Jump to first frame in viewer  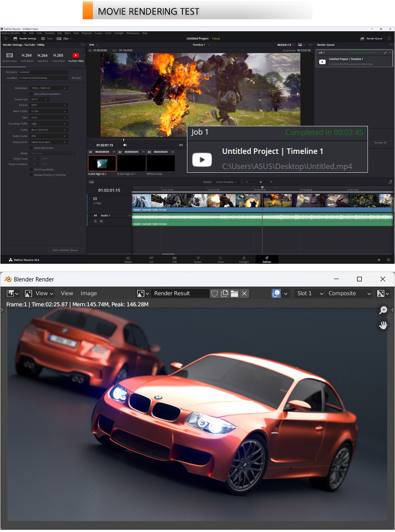click(x=181, y=145)
